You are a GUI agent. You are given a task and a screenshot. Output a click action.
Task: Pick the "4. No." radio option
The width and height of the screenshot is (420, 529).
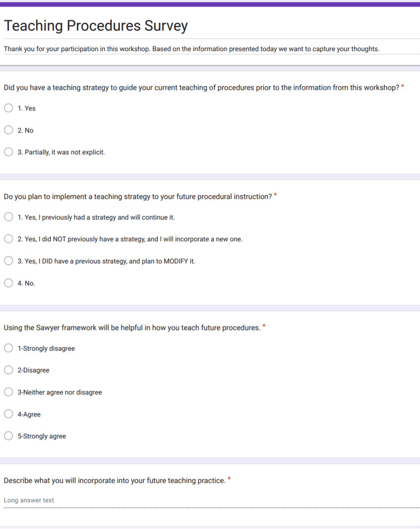8,283
